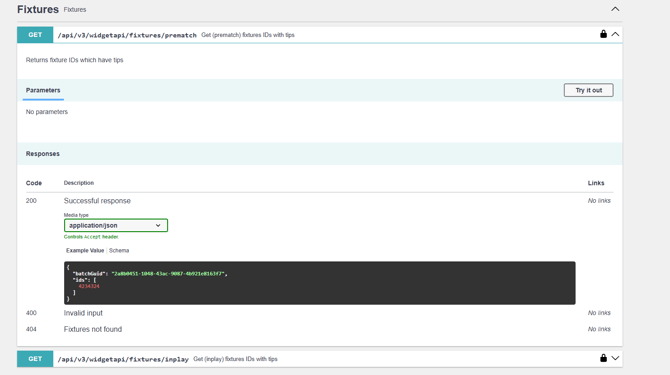Click the Fixtures section heading
This screenshot has width=670, height=375.
38,9
